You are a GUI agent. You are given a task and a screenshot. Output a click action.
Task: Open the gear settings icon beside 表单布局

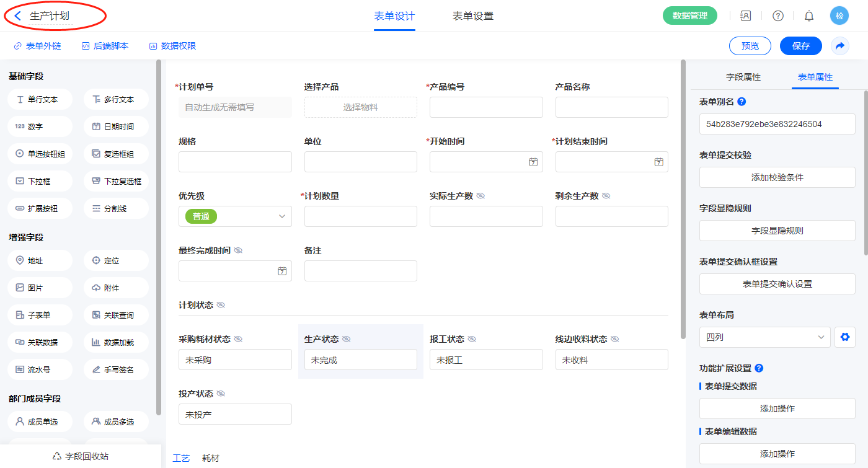pyautogui.click(x=844, y=338)
